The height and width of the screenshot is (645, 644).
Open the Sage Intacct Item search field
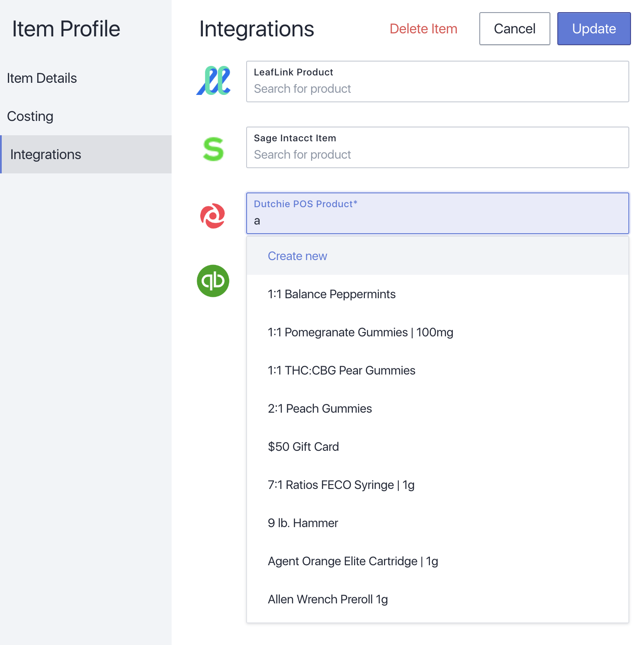point(438,147)
